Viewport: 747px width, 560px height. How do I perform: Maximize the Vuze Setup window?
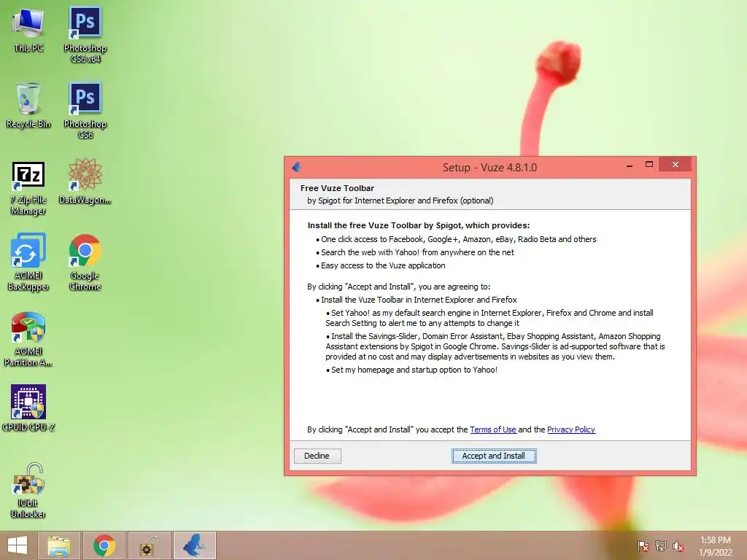[649, 165]
